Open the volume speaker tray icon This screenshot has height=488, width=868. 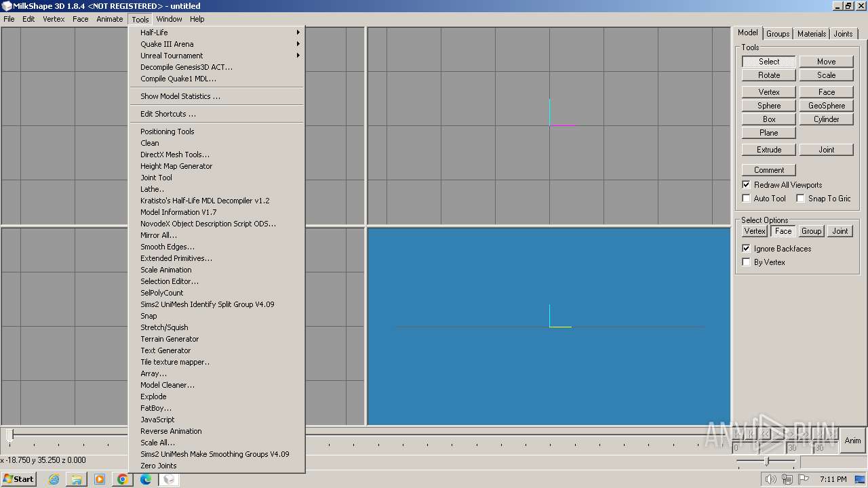770,479
